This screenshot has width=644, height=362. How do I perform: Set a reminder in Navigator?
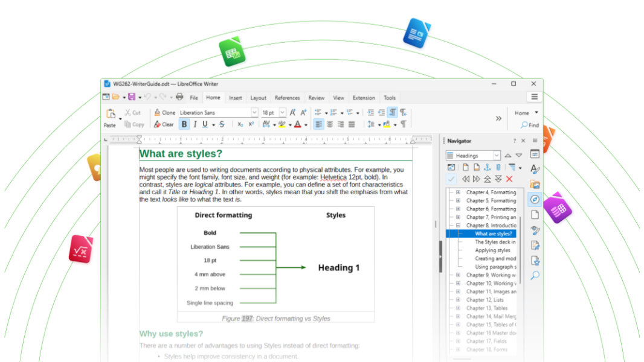[498, 167]
